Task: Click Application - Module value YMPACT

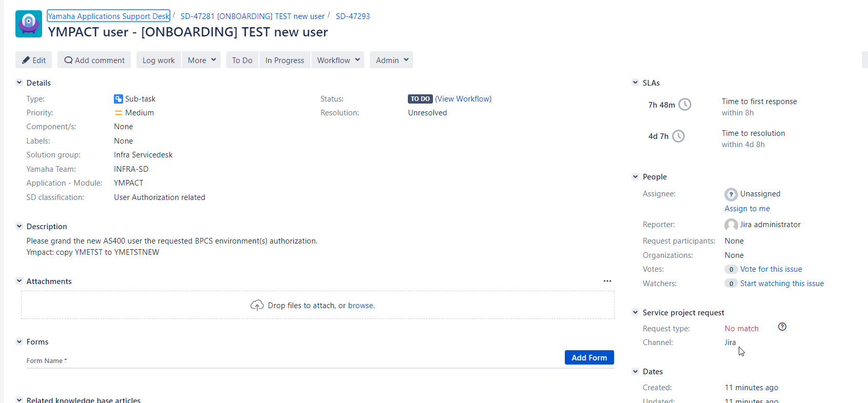Action: (x=128, y=183)
